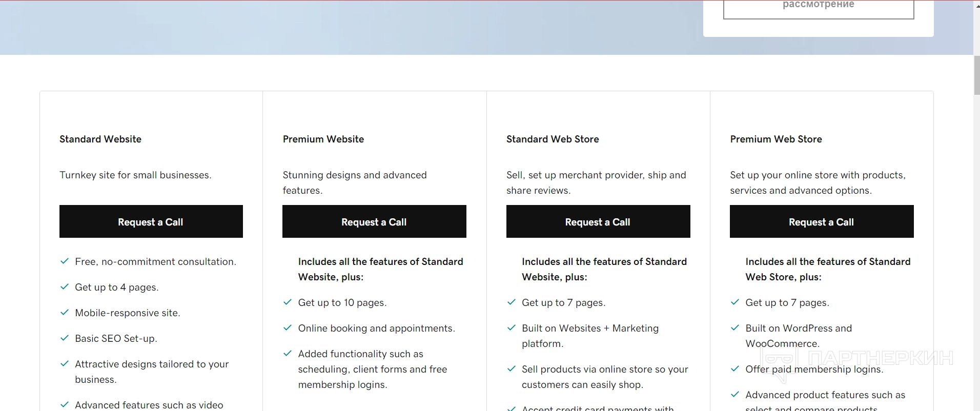Click the checkmark beside "Basic SEO Set-up"
Viewport: 980px width, 411px height.
(x=65, y=338)
